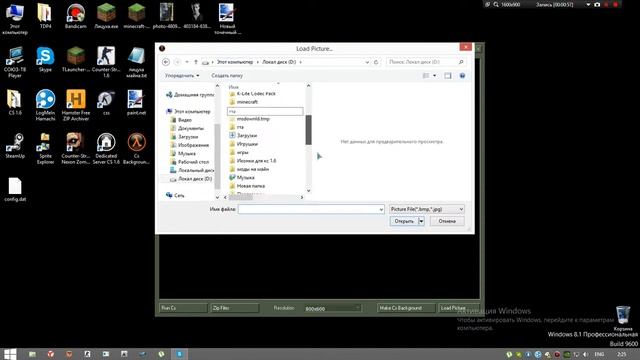640x360 pixels.
Task: Click the file list horizontal scrollbar thumb
Action: pos(240,197)
